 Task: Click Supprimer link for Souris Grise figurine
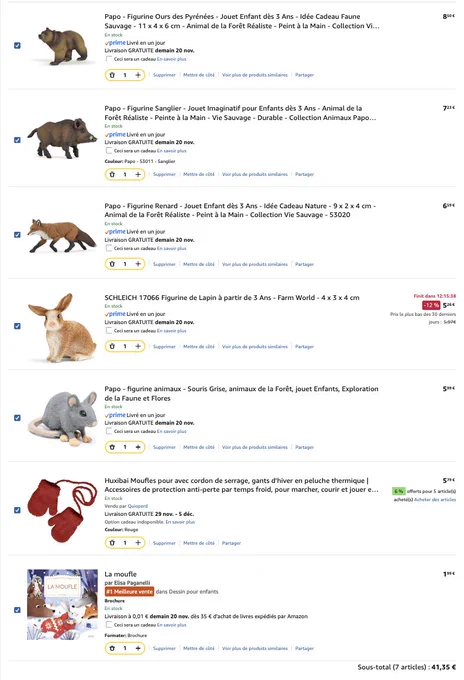tap(164, 447)
